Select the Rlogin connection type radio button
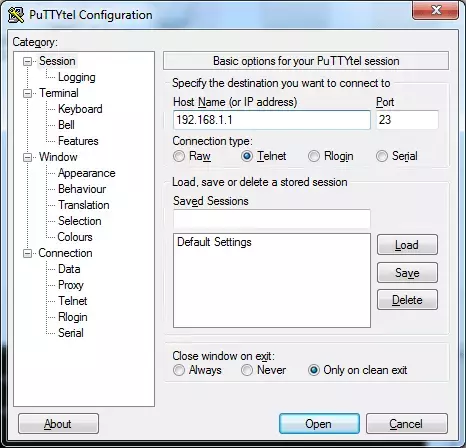The width and height of the screenshot is (466, 448). pyautogui.click(x=314, y=156)
